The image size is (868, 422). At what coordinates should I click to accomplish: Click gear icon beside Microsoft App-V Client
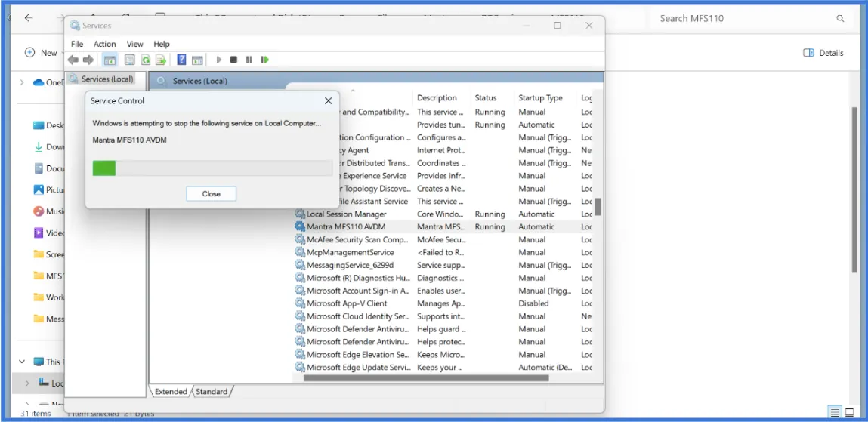(300, 303)
